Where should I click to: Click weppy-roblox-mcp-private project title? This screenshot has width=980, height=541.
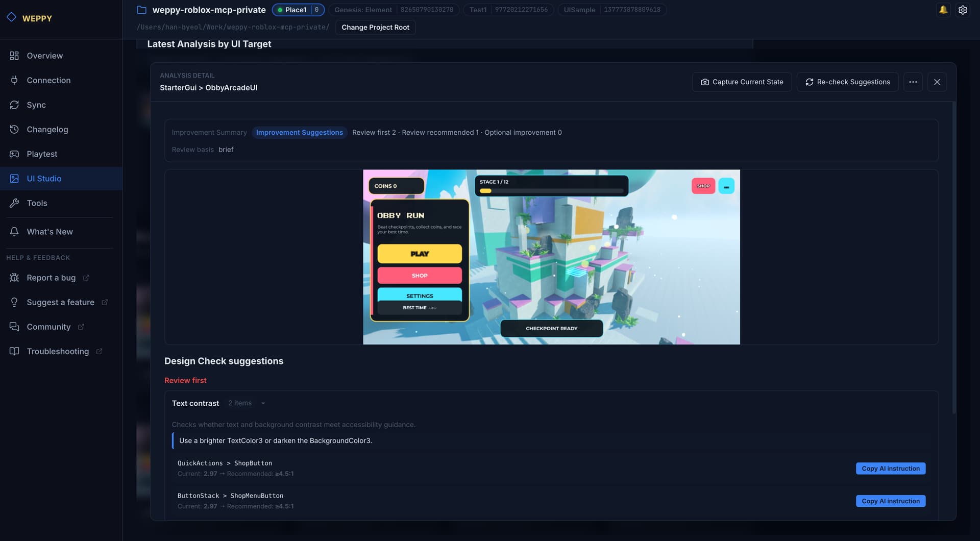pos(209,10)
